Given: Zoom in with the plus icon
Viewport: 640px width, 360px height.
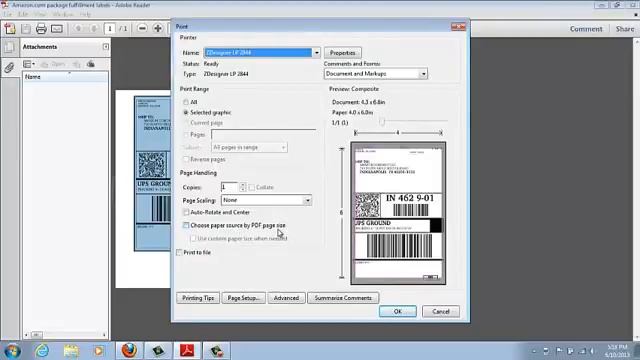Looking at the screenshot, I should [158, 29].
